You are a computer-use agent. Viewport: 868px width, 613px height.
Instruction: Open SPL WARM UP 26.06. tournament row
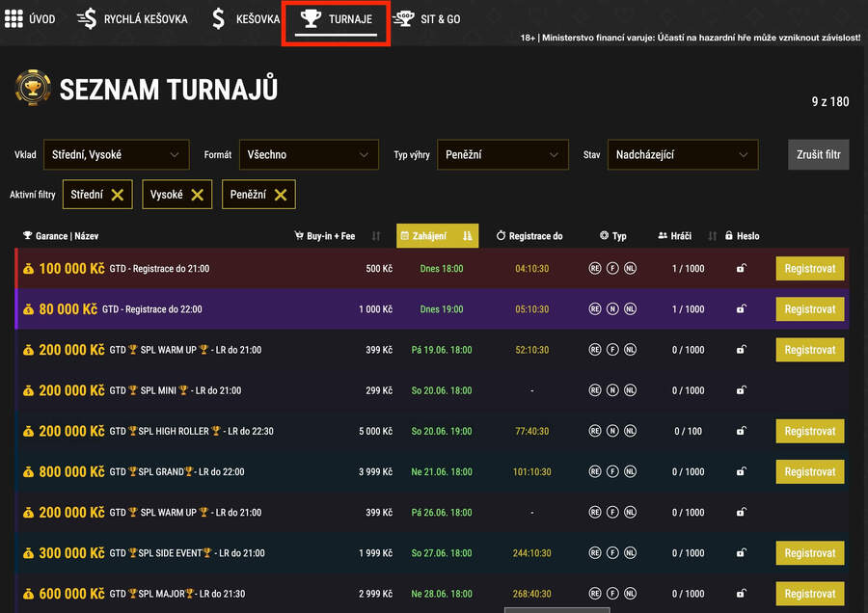point(432,513)
